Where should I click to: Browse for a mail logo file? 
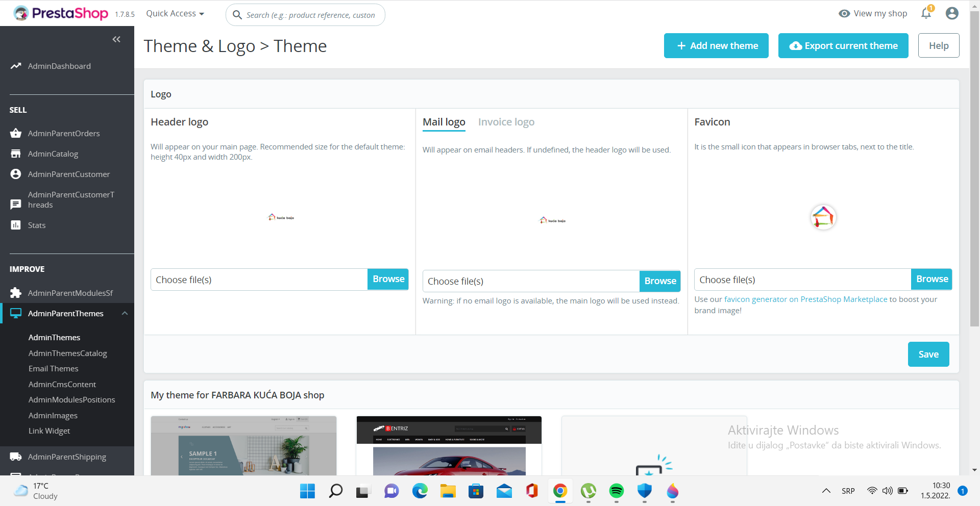pyautogui.click(x=660, y=281)
